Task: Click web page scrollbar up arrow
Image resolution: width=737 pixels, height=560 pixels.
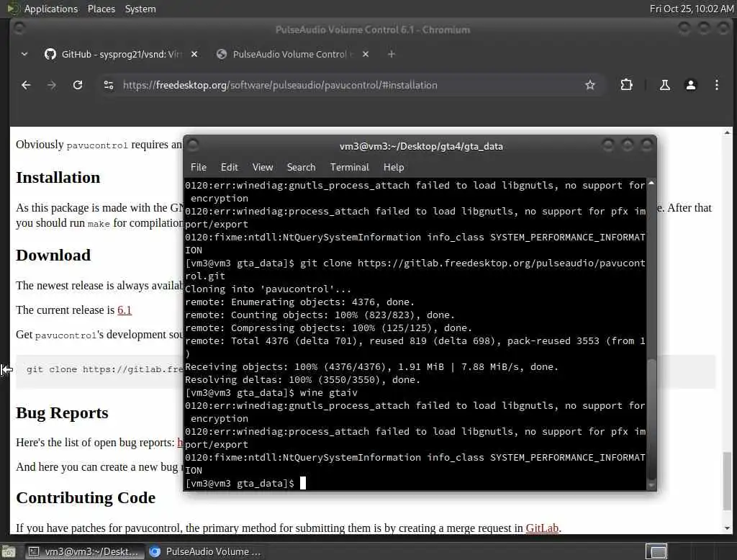Action: point(727,133)
